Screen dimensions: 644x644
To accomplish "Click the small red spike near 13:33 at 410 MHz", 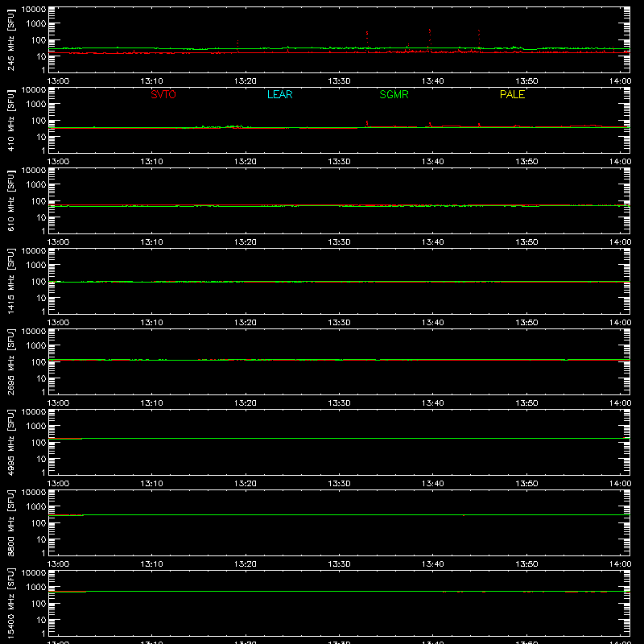I will click(367, 124).
